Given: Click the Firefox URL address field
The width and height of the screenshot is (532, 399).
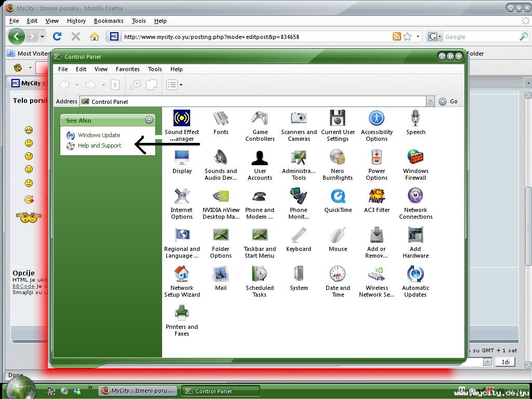Looking at the screenshot, I should click(x=256, y=37).
